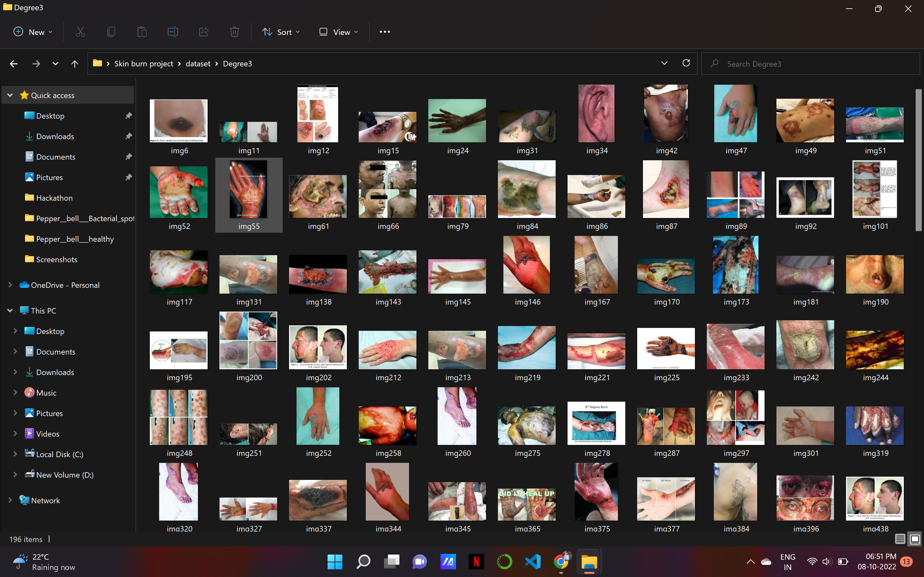Click the vertical scrollbar in file pane
Viewport: 924px width, 577px height.
[918, 160]
